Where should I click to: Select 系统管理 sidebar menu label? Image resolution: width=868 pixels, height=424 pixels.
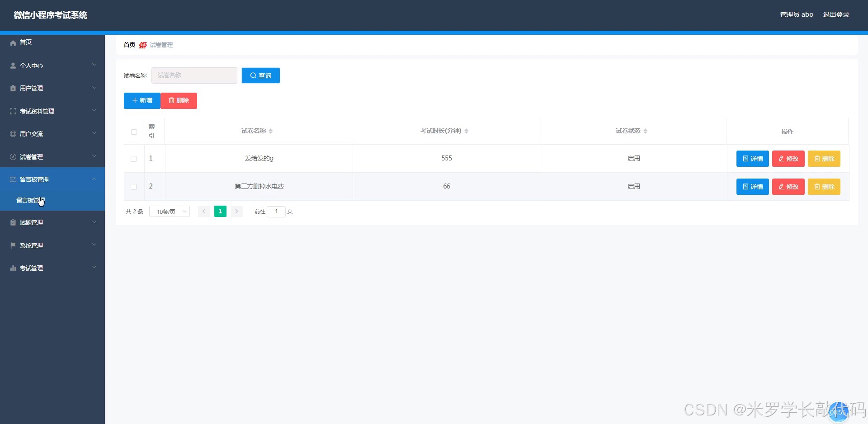click(x=31, y=245)
